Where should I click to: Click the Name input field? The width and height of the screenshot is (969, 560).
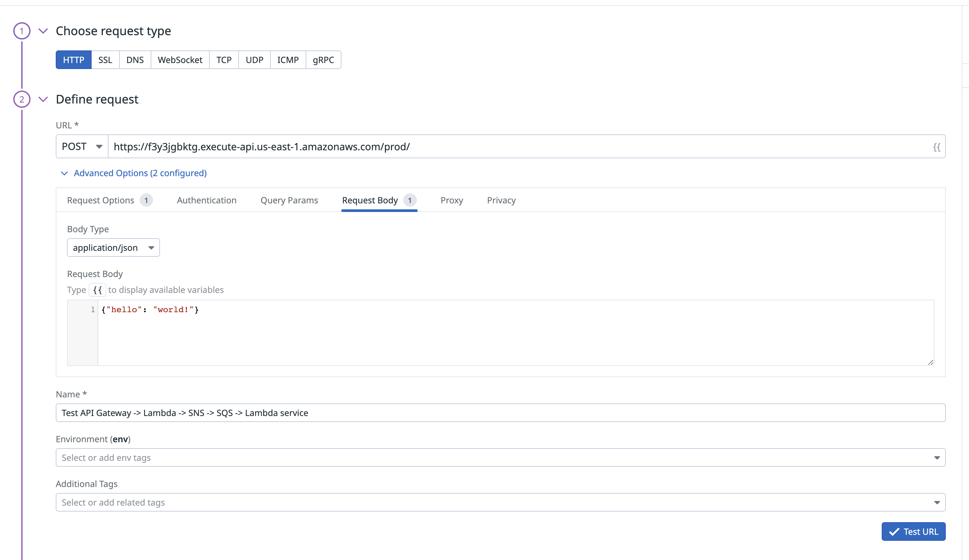pyautogui.click(x=501, y=413)
